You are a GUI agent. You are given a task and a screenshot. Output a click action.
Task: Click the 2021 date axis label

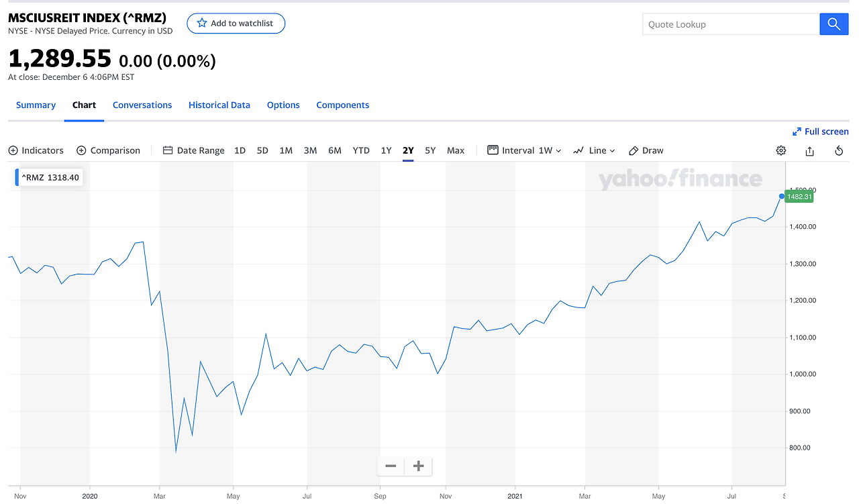pyautogui.click(x=515, y=497)
